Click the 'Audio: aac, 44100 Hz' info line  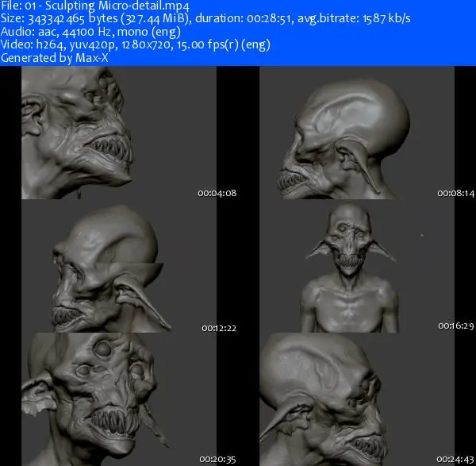pos(90,32)
